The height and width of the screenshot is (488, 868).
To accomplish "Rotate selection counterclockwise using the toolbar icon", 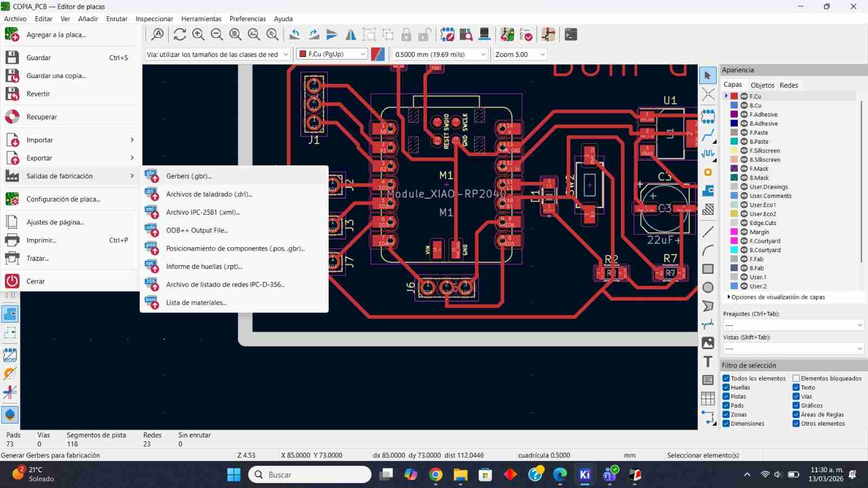I will (295, 35).
